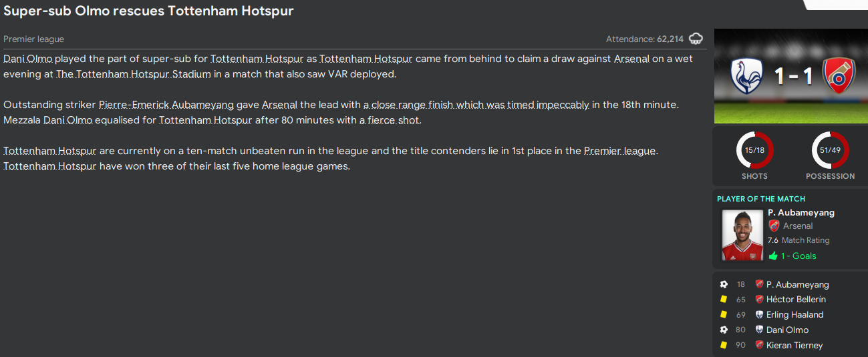The height and width of the screenshot is (357, 868).
Task: Click the Player of the Match portrait photo
Action: tap(742, 235)
